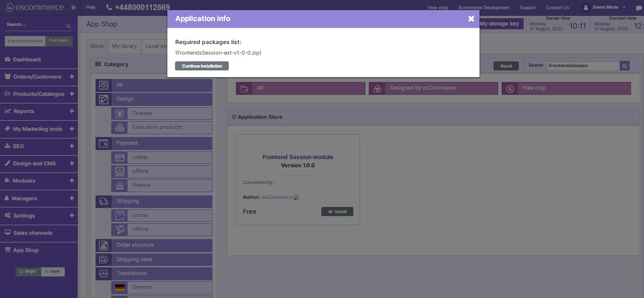Click the Reports chart icon
Image resolution: width=644 pixels, height=298 pixels.
7,111
